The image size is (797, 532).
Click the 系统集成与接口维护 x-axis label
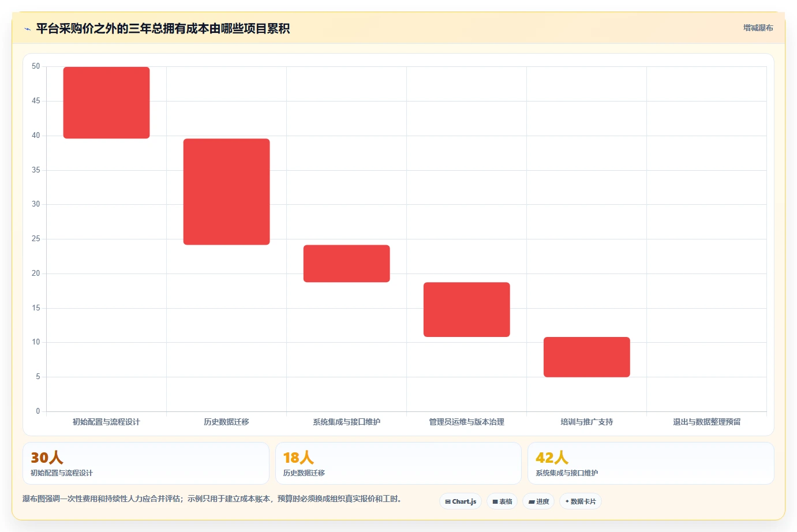(x=346, y=422)
